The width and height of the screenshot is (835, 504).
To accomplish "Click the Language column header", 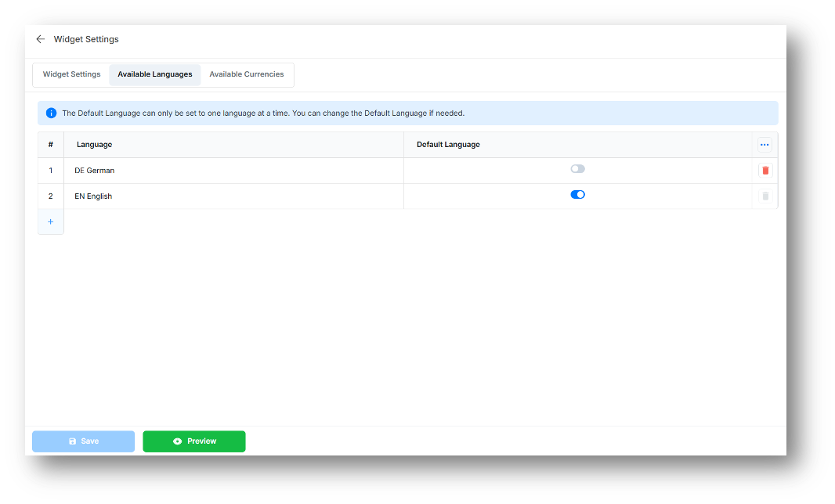I will pos(94,144).
